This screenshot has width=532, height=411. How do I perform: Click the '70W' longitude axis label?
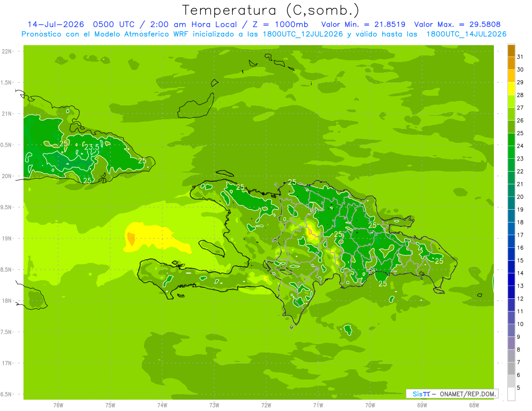pyautogui.click(x=370, y=405)
